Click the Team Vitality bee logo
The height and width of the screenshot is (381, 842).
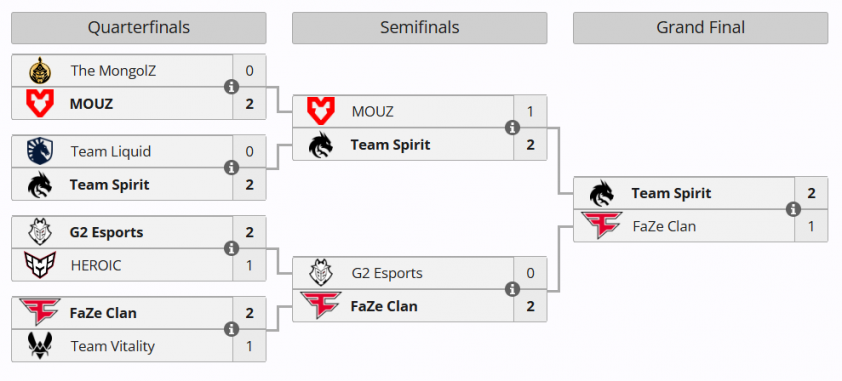(40, 346)
